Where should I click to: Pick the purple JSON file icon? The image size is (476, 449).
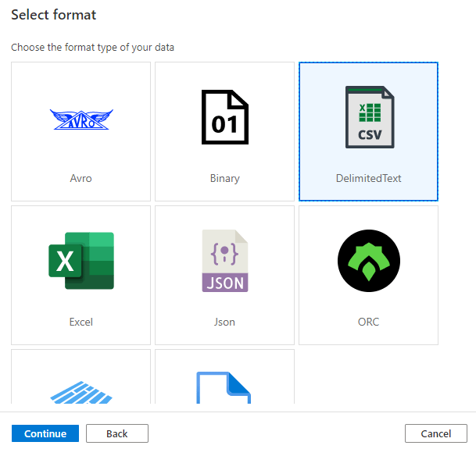[224, 261]
